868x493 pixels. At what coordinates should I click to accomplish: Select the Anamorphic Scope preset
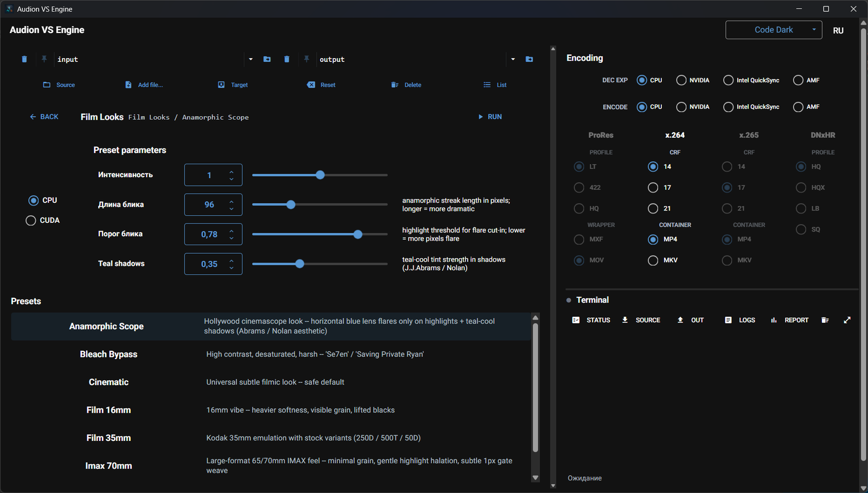[271, 326]
